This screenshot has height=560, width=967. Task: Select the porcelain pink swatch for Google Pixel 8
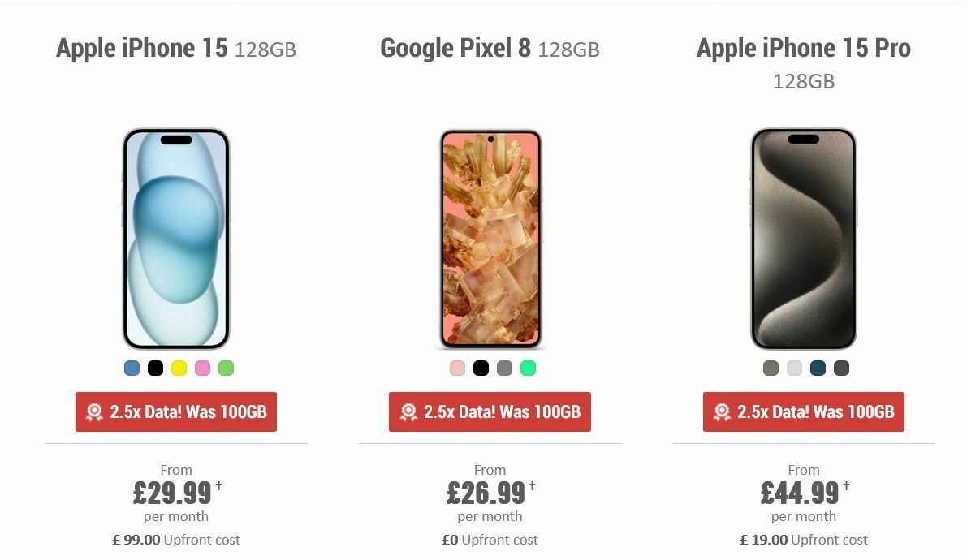(456, 368)
